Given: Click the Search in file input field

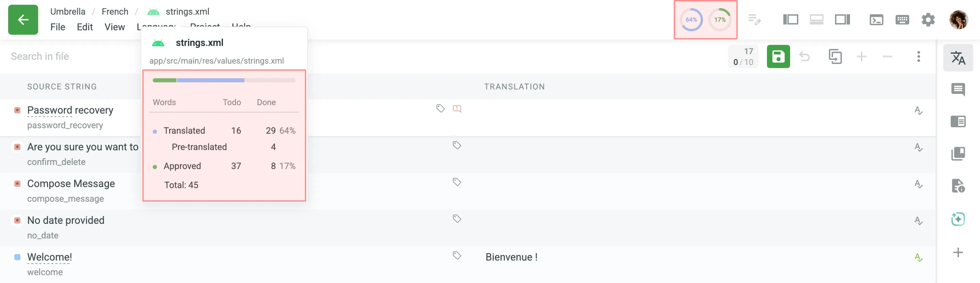Looking at the screenshot, I should (39, 56).
